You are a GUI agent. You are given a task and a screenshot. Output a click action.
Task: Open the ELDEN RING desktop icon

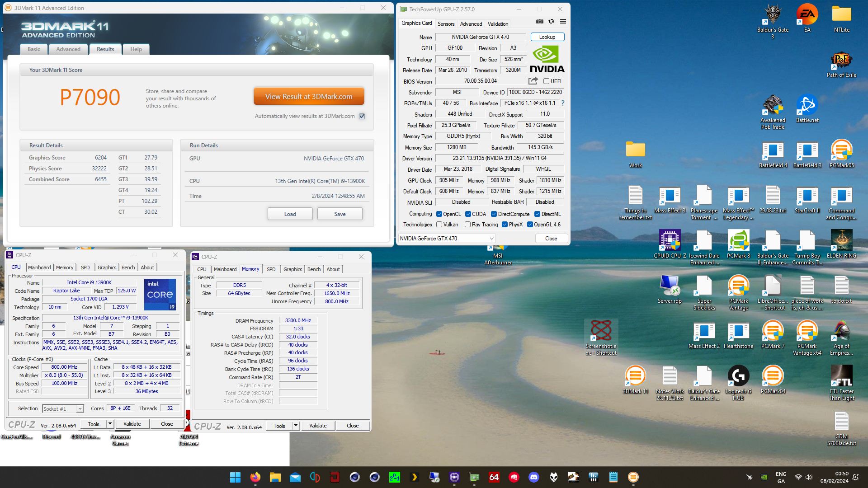click(841, 244)
